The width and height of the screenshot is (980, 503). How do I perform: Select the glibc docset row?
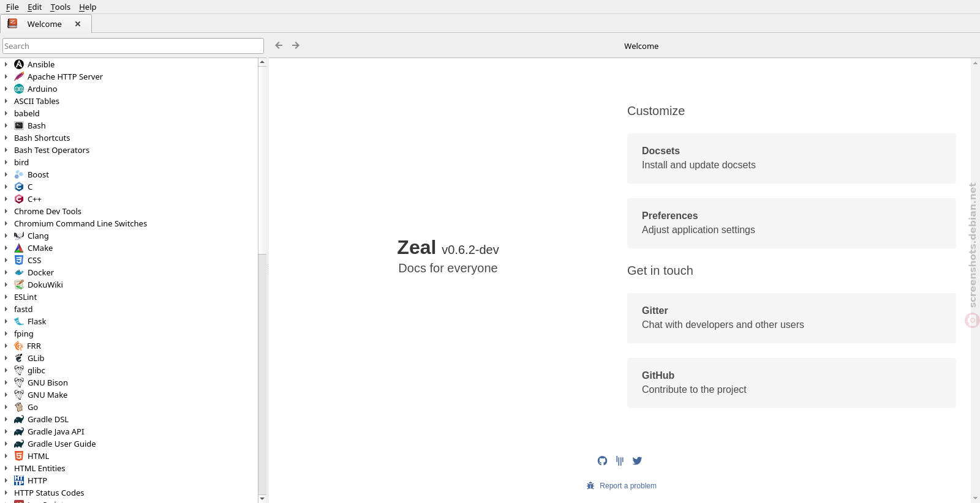(x=129, y=370)
